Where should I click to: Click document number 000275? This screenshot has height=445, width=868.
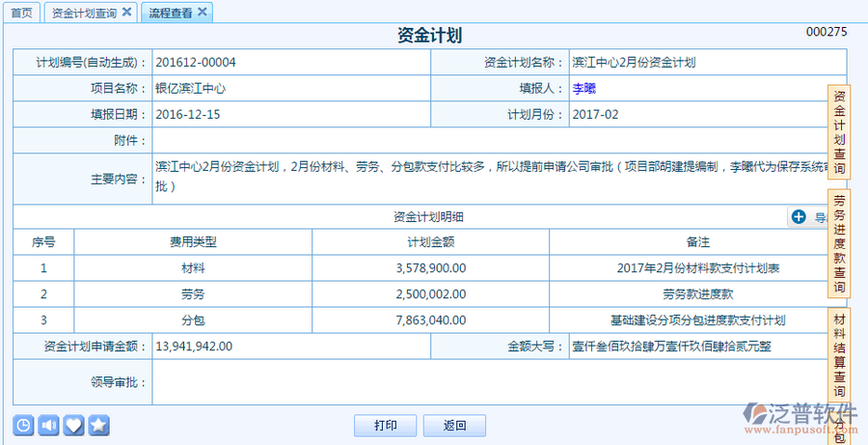(827, 32)
